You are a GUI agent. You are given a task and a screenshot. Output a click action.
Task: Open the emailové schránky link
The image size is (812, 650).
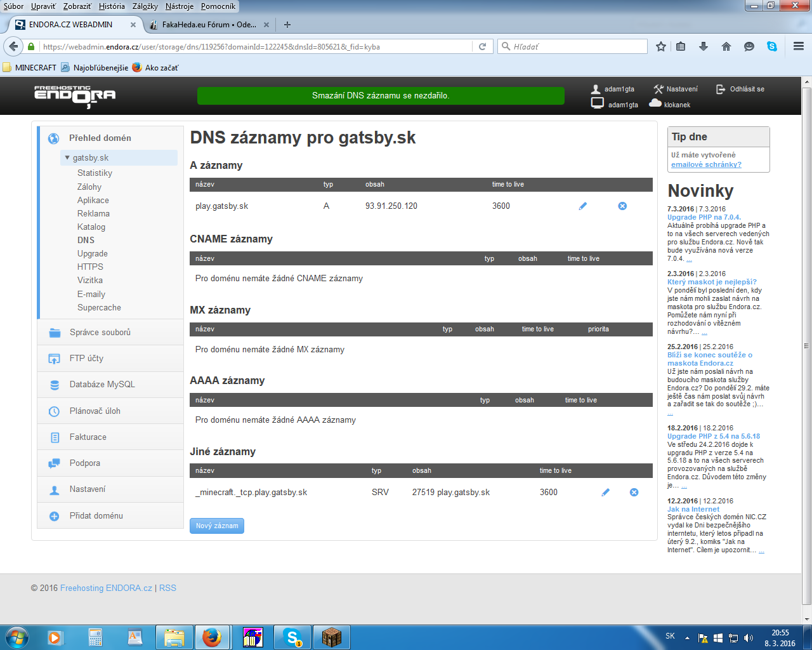(x=706, y=164)
